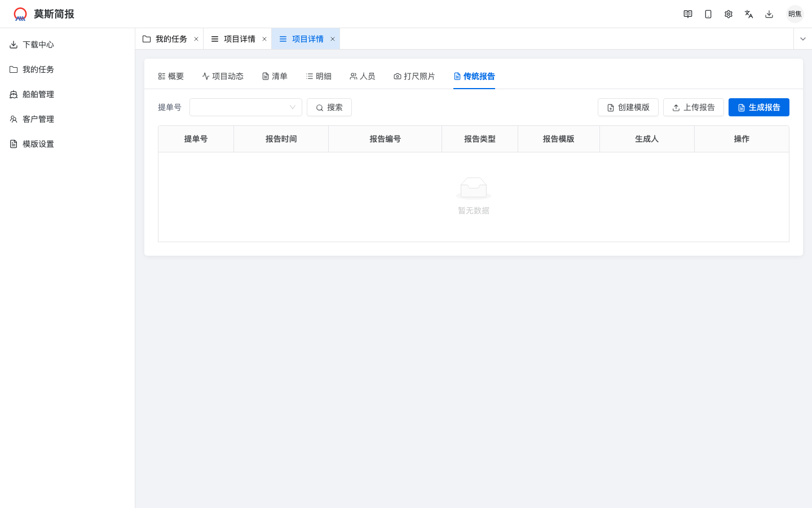Switch to the 项目动态 tab
812x508 pixels.
coord(223,76)
